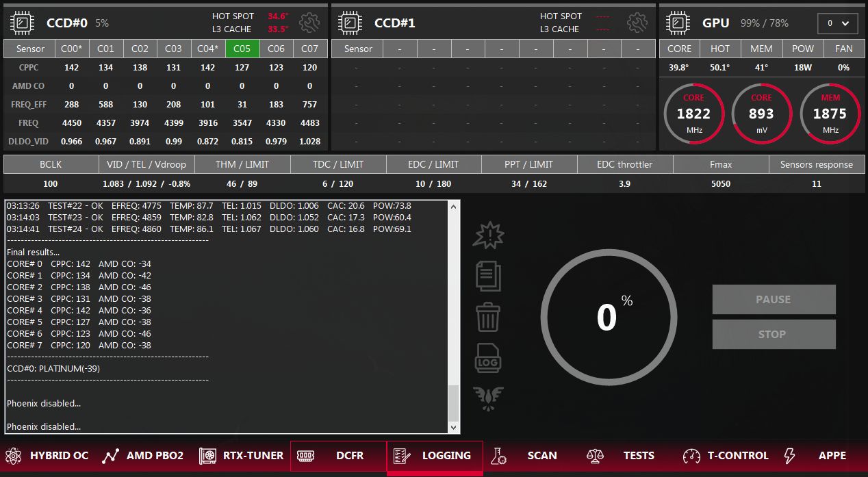Click the CCD#0 processor chip icon
Image resolution: width=868 pixels, height=477 pixels.
(23, 23)
